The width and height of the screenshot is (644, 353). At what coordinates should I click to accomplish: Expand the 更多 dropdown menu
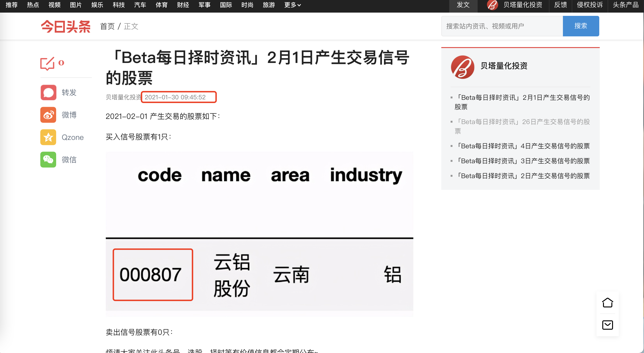[292, 5]
